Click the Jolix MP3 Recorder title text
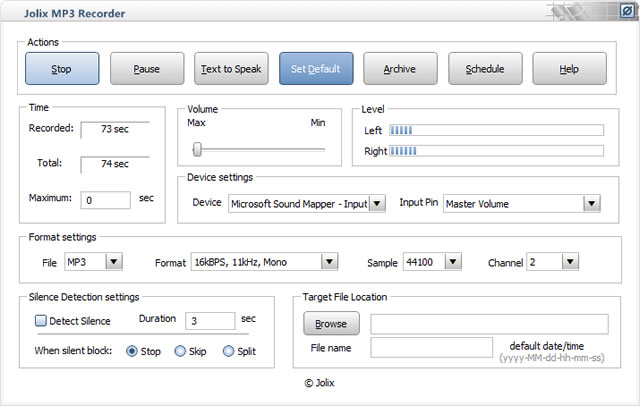Image resolution: width=640 pixels, height=406 pixels. click(74, 13)
